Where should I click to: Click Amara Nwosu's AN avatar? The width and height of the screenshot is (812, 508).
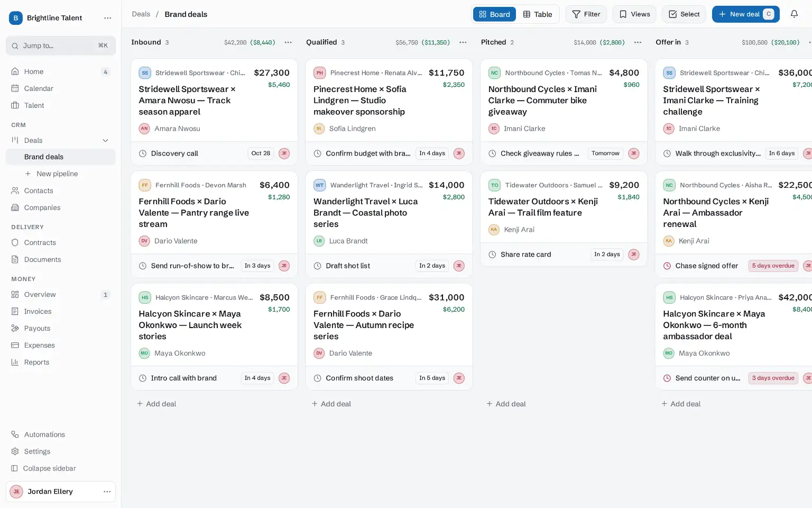coord(144,129)
